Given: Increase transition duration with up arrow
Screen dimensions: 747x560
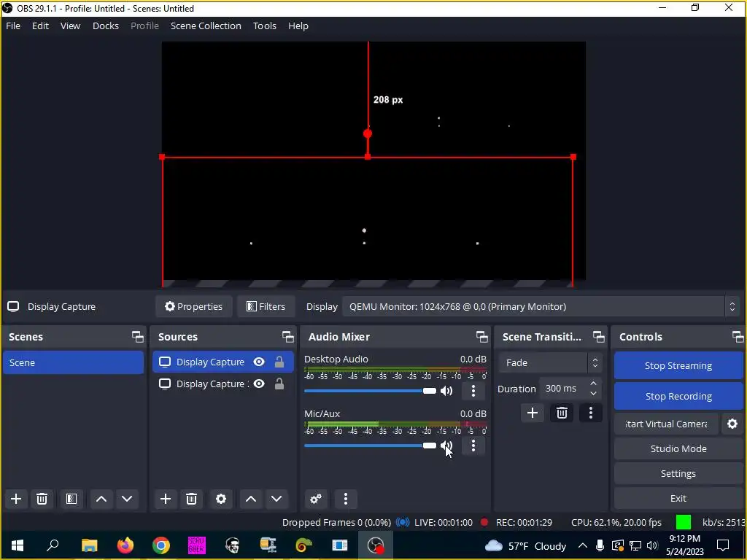Looking at the screenshot, I should tap(593, 384).
